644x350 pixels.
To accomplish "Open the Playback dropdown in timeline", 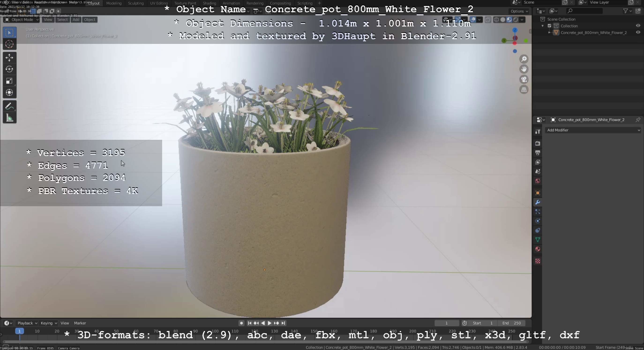I will (27, 323).
